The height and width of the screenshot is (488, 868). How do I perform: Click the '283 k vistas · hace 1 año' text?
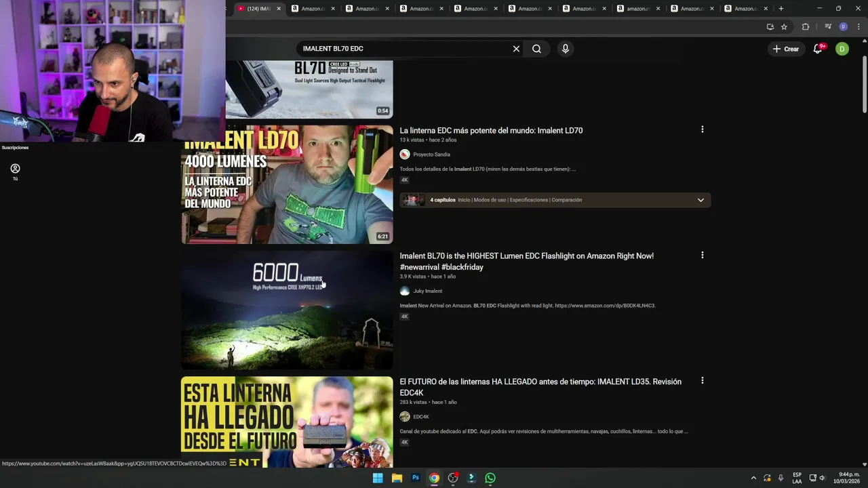tap(428, 402)
